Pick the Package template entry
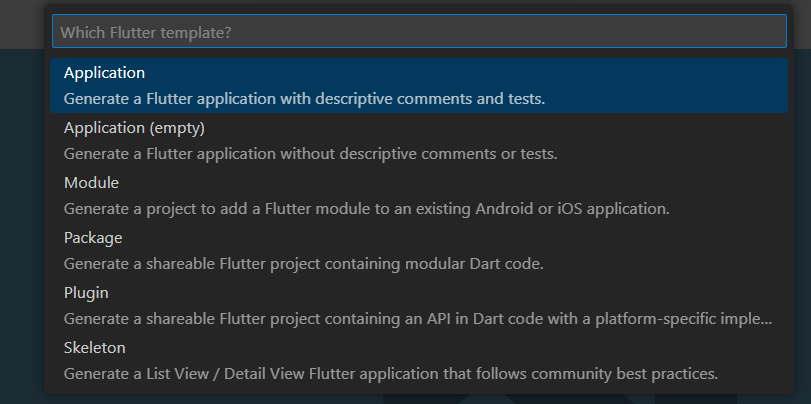The image size is (811, 404). 420,250
